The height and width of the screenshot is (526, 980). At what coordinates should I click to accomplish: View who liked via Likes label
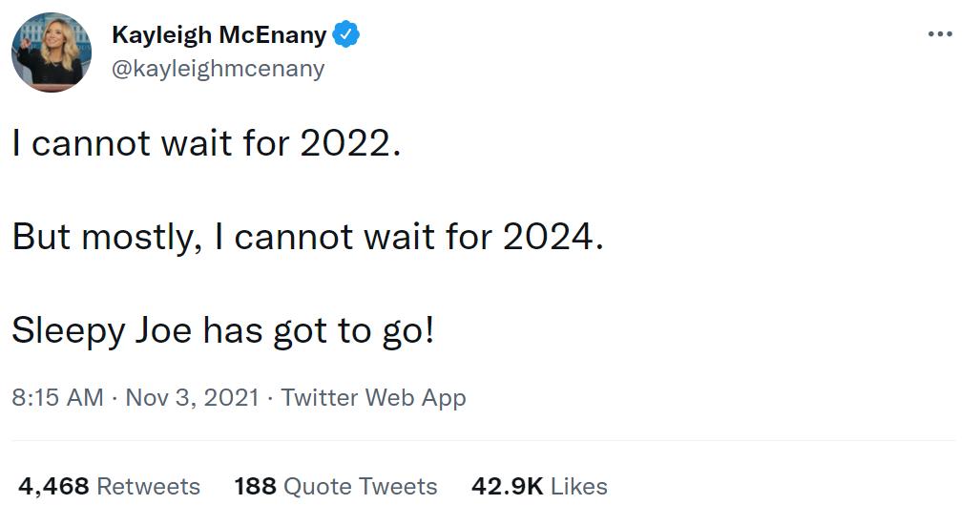(579, 486)
